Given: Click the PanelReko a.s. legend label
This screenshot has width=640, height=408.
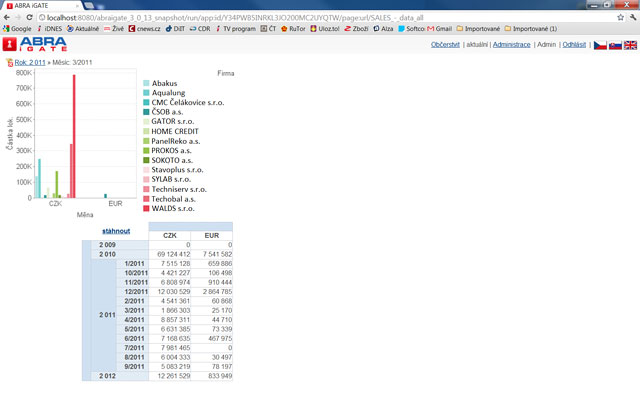Looking at the screenshot, I should [176, 141].
